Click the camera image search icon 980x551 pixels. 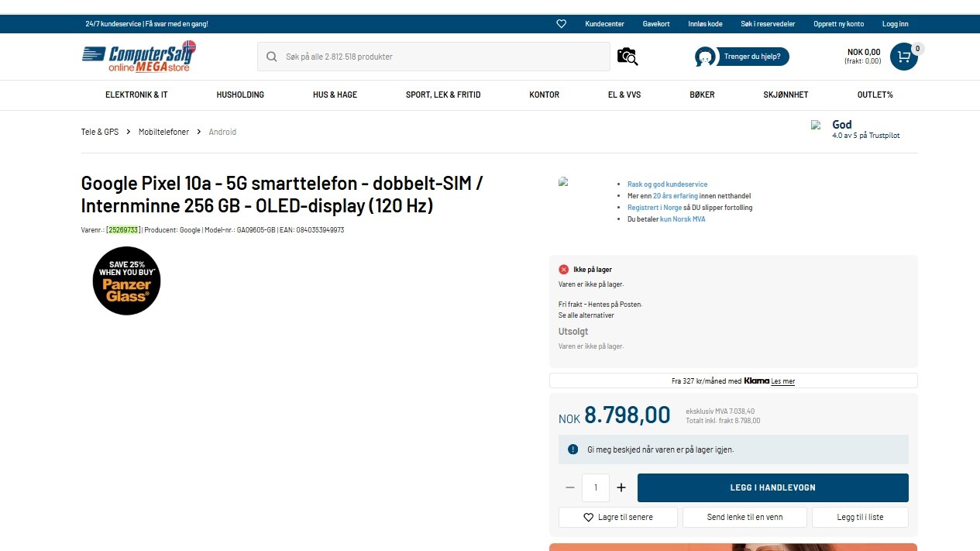click(x=627, y=57)
